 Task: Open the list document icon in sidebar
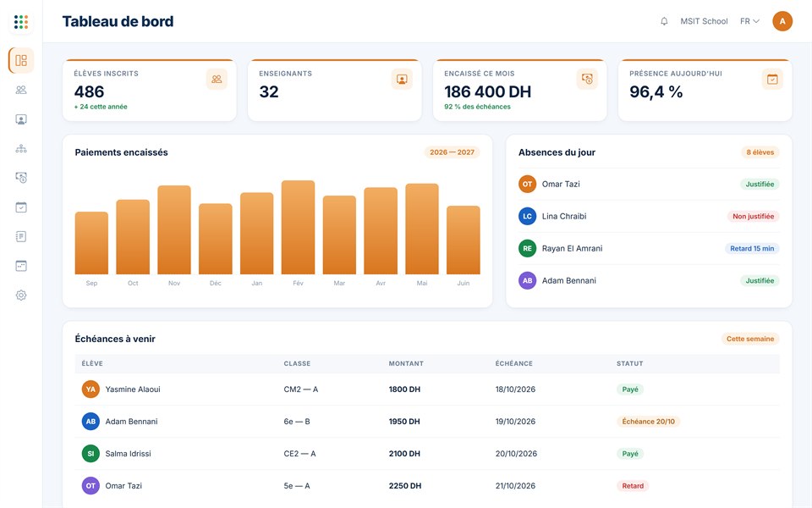(x=21, y=236)
